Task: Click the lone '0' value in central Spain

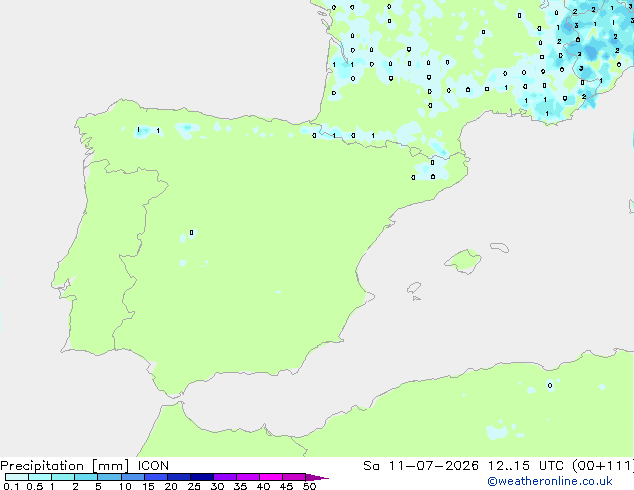Action: tap(192, 232)
